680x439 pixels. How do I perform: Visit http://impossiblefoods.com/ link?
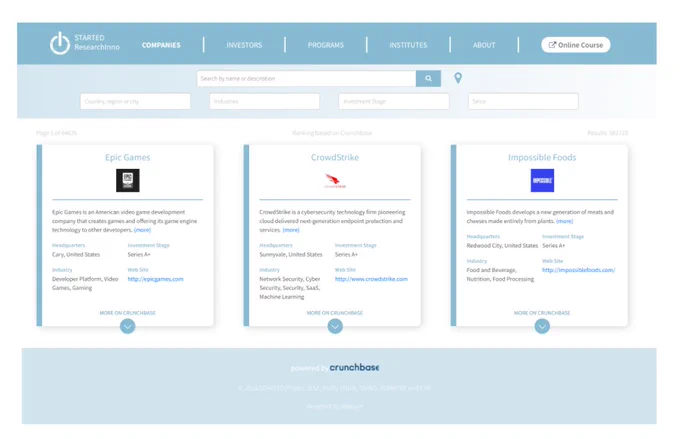coord(579,270)
